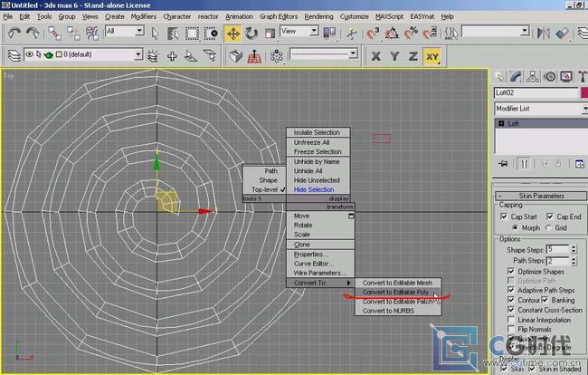
Task: Choose Convert to Editable Poly
Action: (x=398, y=292)
